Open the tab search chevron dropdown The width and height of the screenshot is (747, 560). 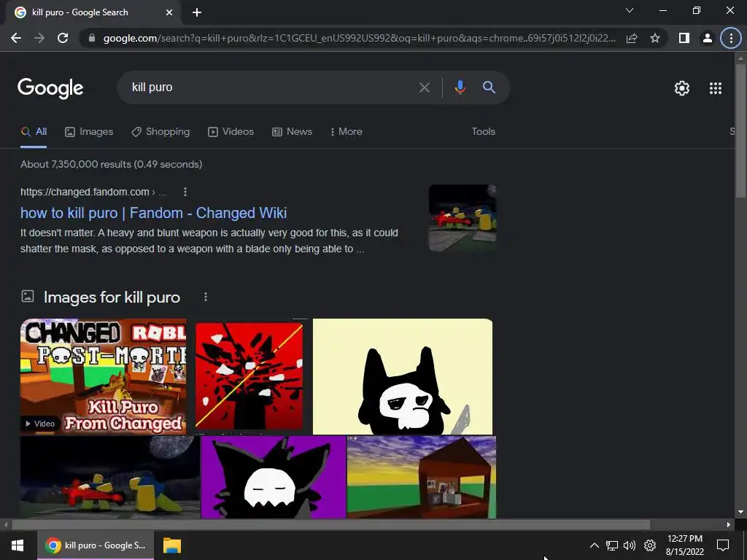[x=630, y=10]
